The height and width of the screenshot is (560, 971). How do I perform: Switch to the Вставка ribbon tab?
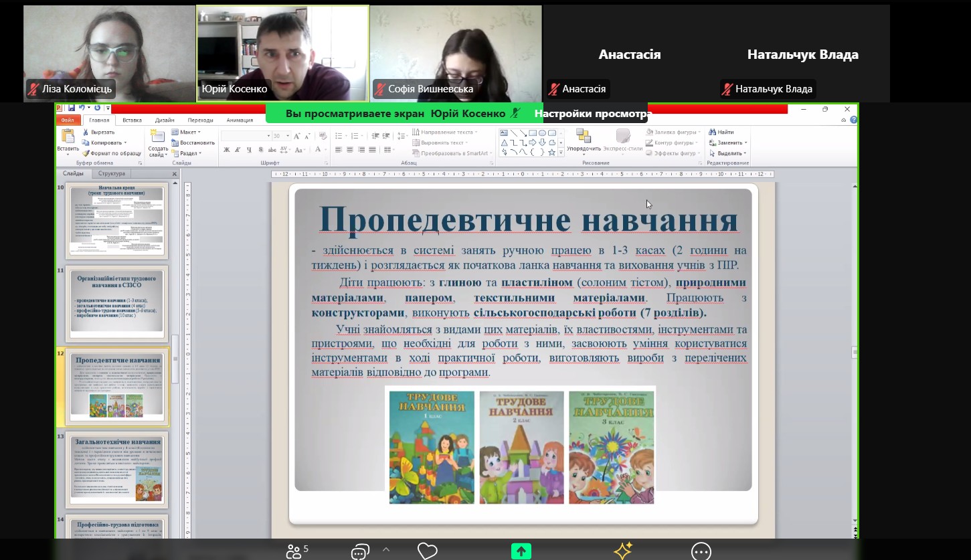click(x=132, y=120)
